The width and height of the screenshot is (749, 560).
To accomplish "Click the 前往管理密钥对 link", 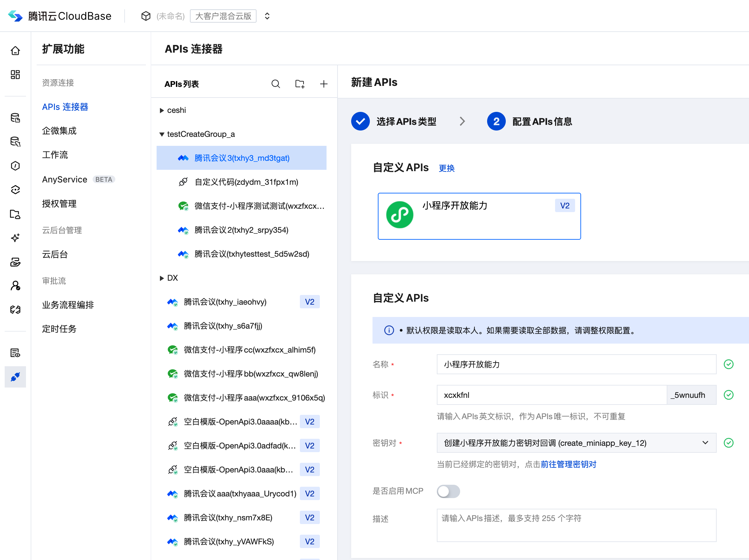I will tap(568, 464).
